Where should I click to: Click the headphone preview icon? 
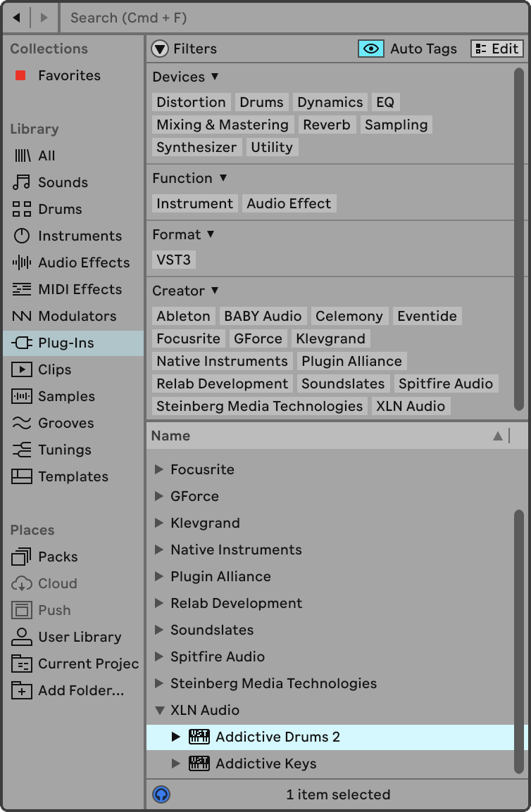(161, 794)
